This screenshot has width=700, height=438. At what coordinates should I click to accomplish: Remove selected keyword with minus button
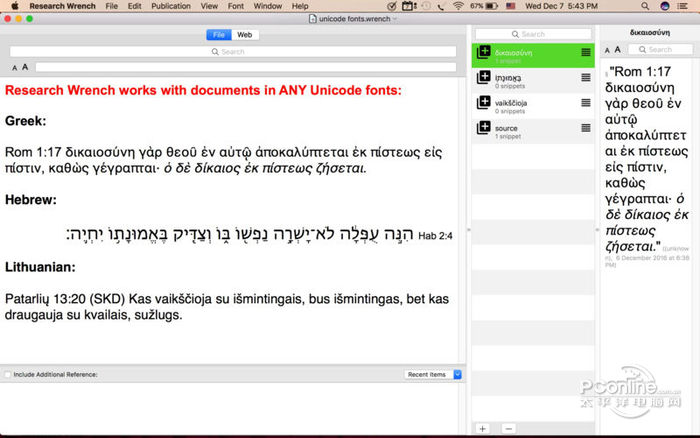[508, 429]
